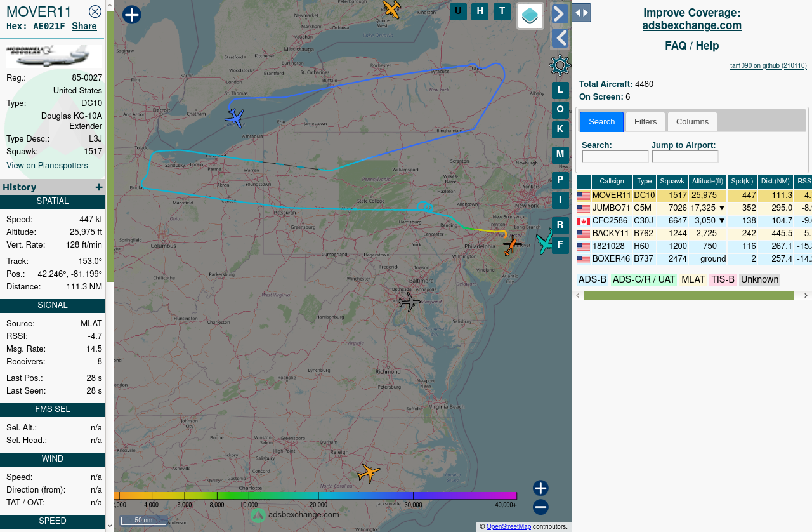Image resolution: width=812 pixels, height=532 pixels.
Task: Open the FAQ / Help link
Action: pos(691,46)
